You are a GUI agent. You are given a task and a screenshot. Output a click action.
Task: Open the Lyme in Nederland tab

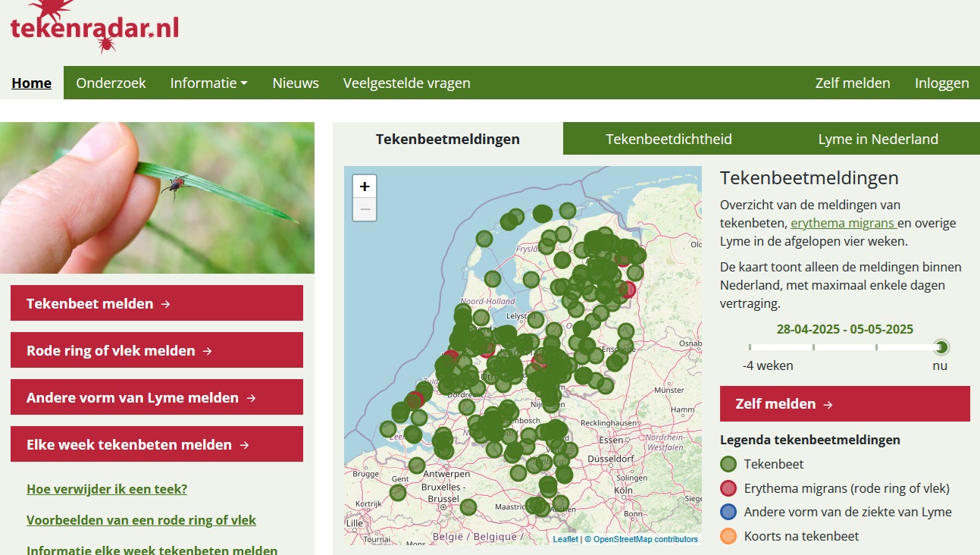click(878, 140)
